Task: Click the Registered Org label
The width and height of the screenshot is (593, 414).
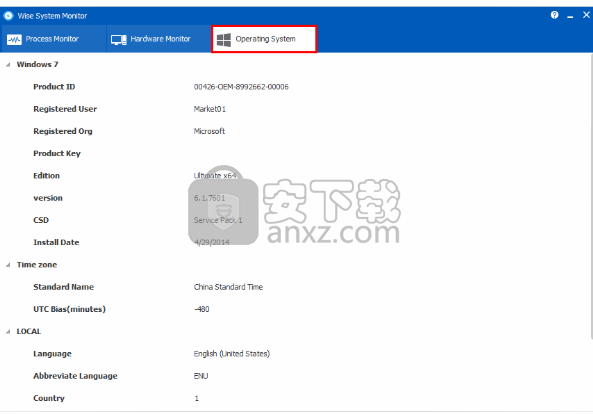Action: [x=63, y=131]
